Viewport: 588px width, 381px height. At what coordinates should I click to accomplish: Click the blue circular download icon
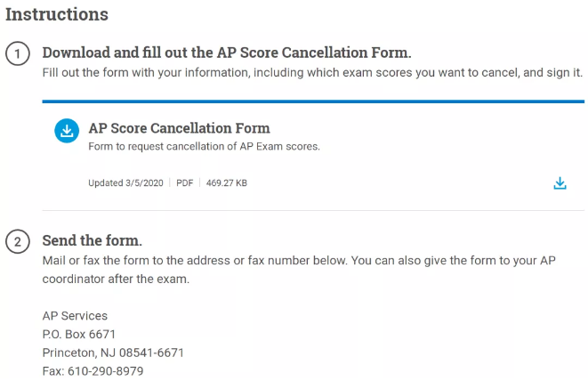tap(67, 132)
